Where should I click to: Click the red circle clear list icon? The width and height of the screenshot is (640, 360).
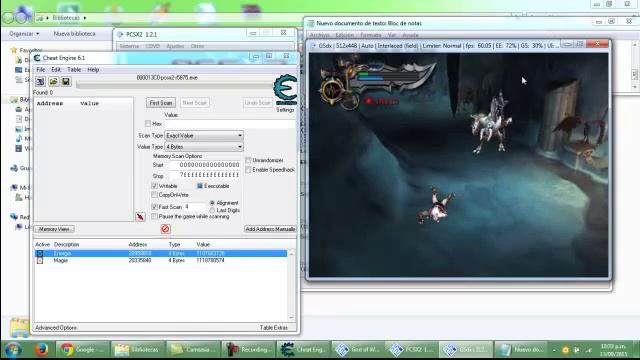[165, 229]
